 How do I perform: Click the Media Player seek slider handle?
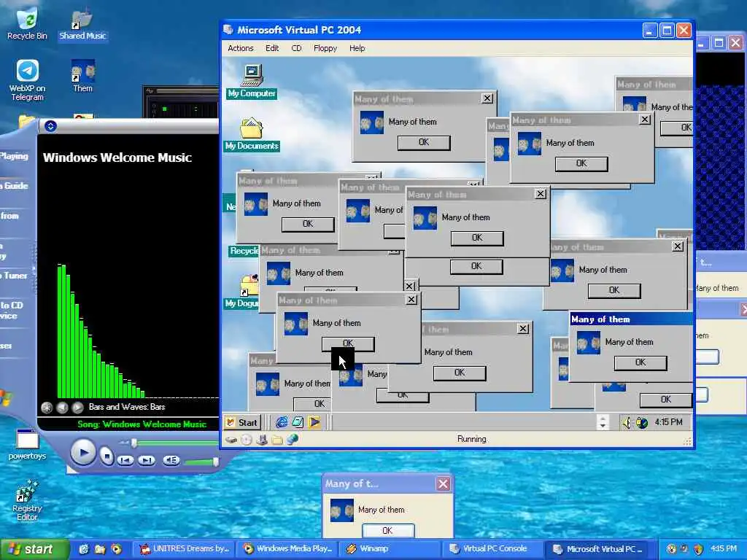click(134, 443)
